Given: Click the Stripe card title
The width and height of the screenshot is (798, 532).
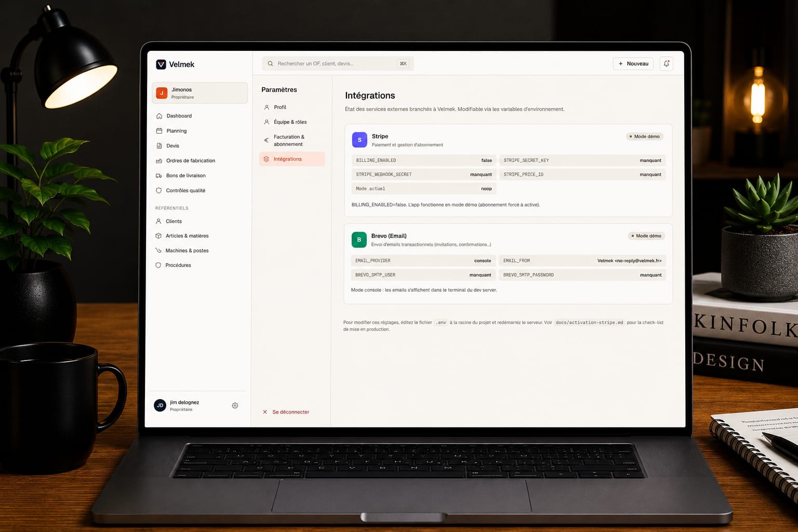Looking at the screenshot, I should pyautogui.click(x=380, y=136).
